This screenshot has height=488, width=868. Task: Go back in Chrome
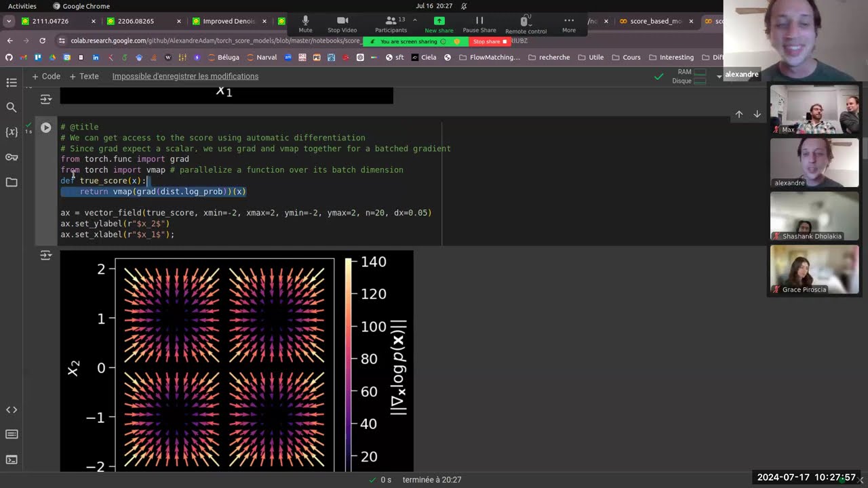[x=9, y=41]
